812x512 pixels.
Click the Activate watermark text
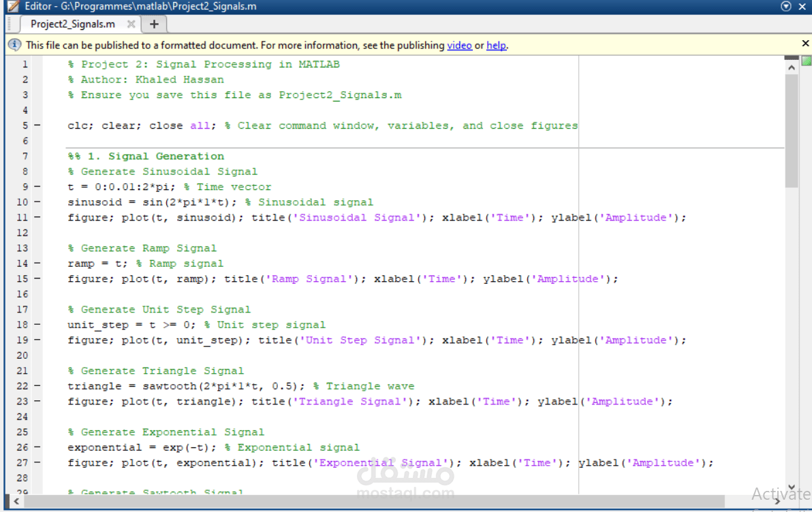[x=781, y=494]
